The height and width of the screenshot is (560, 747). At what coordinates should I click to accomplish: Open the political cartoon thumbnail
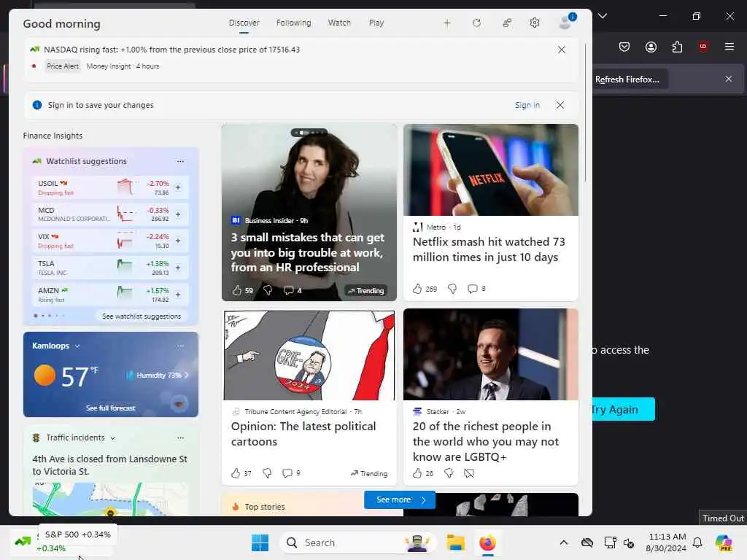pyautogui.click(x=309, y=355)
